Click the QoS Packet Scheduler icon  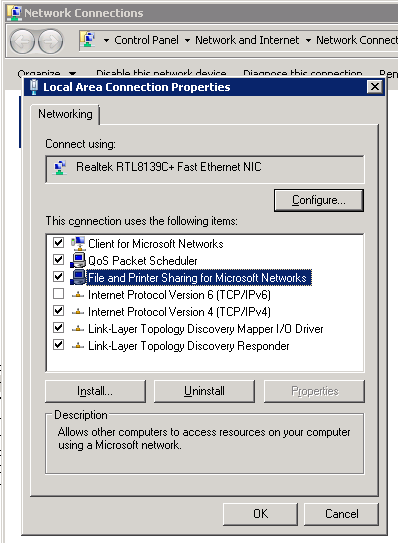pos(78,260)
